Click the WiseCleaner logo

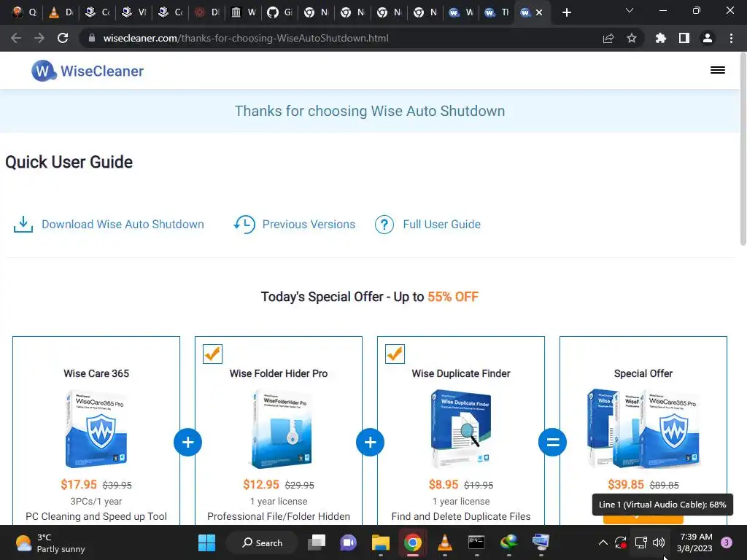[88, 71]
